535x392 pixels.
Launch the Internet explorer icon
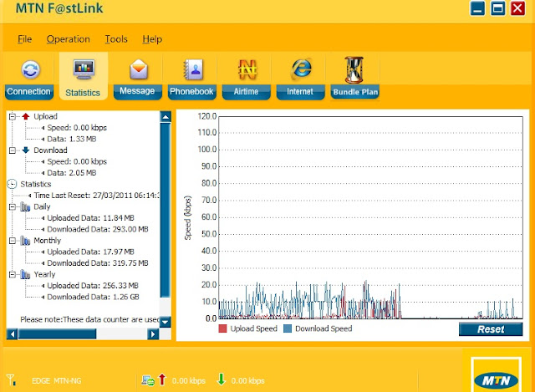coord(301,69)
